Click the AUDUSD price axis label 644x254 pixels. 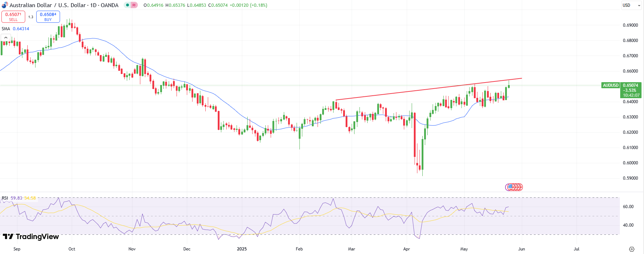[611, 85]
